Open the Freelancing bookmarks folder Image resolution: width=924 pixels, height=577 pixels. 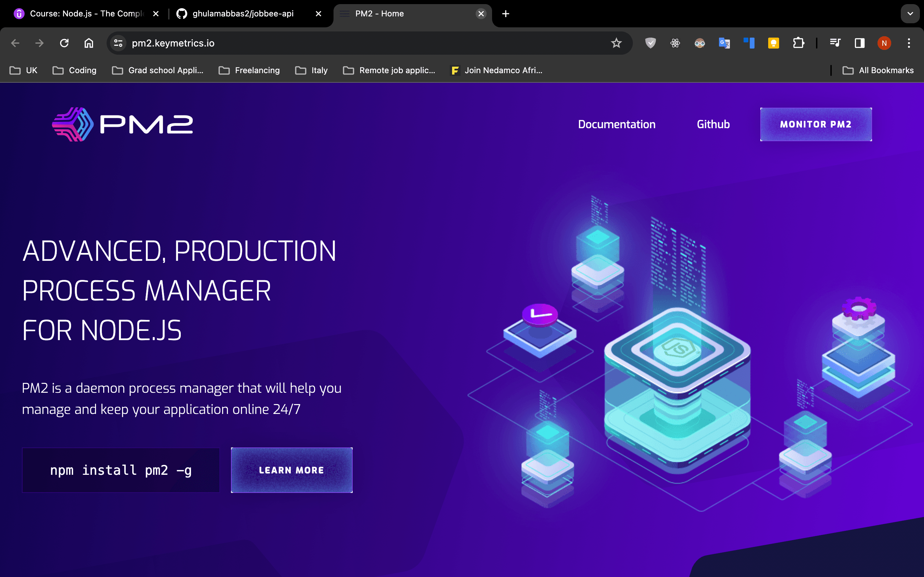(x=249, y=70)
